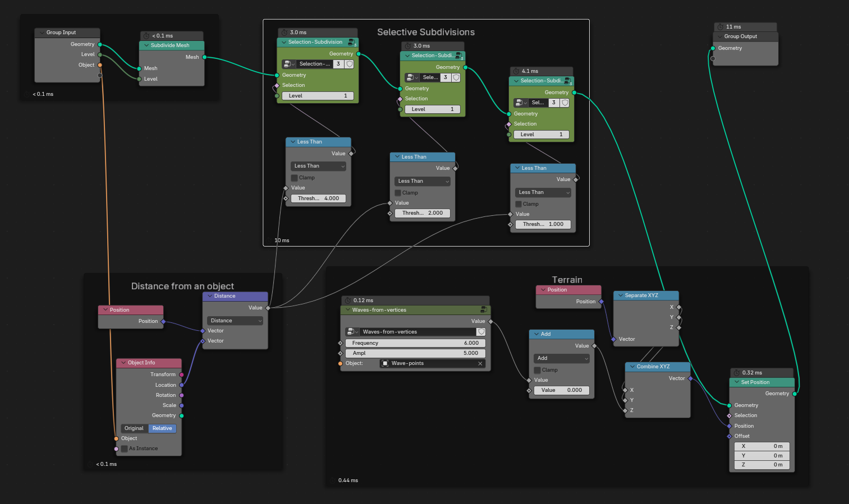Click the Wave-points object icon
Image resolution: width=849 pixels, height=504 pixels.
coord(385,363)
